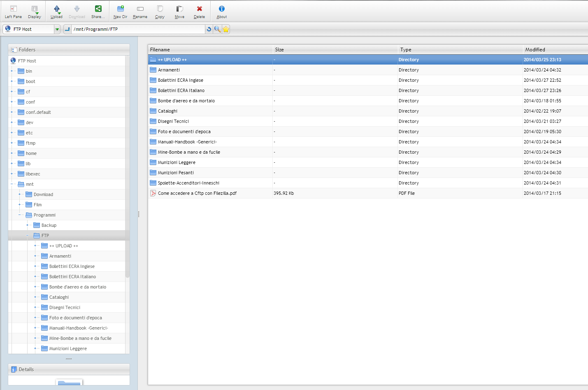
Task: Click the pane splitter handle dots
Action: [139, 214]
